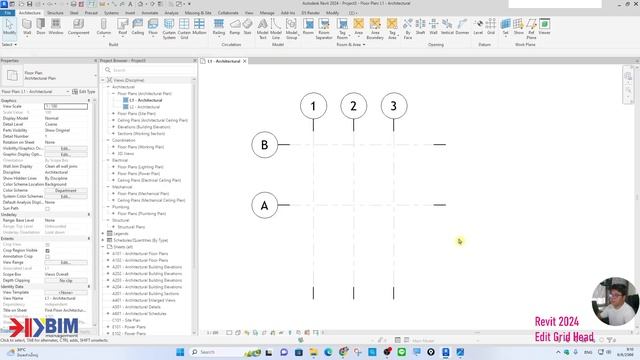Open the Floor Plan L1 instance selector
Image resolution: width=640 pixels, height=360 pixels.
(x=36, y=92)
